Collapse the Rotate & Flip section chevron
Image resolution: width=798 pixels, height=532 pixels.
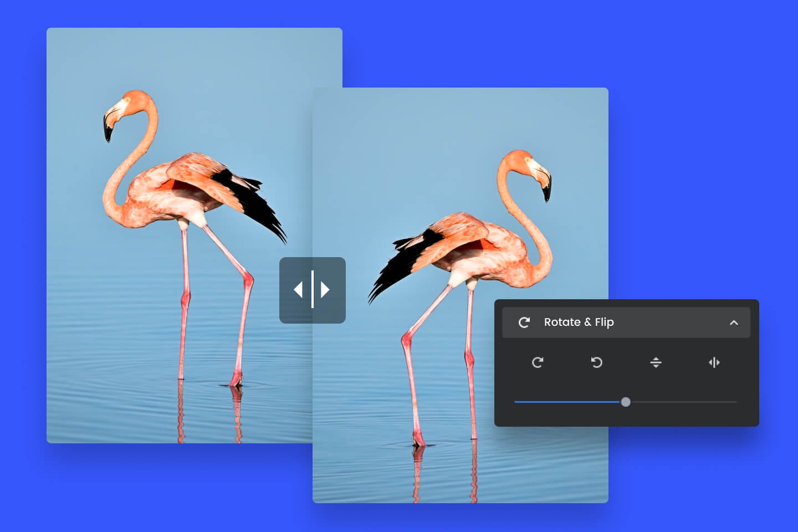click(734, 323)
